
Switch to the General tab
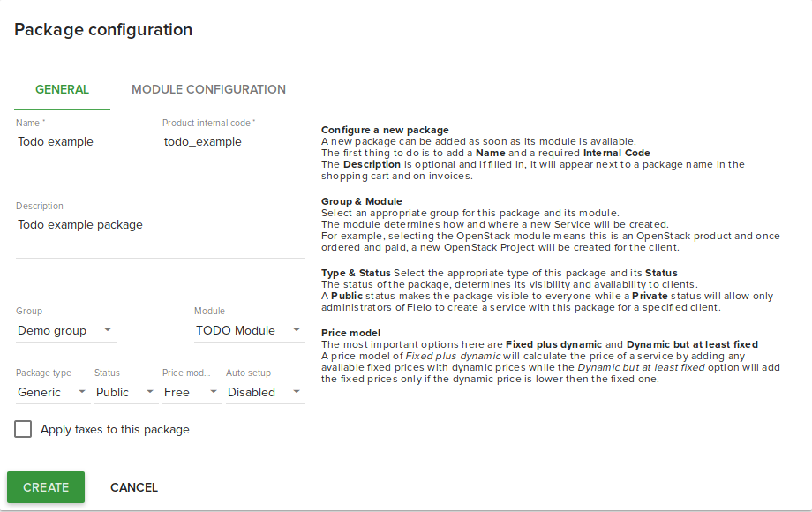pyautogui.click(x=62, y=89)
